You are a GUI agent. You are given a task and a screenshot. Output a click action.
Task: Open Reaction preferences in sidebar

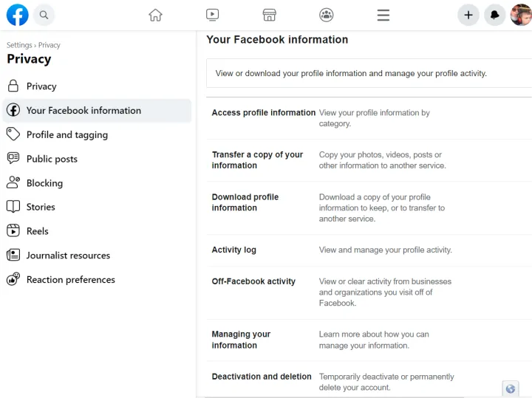70,280
